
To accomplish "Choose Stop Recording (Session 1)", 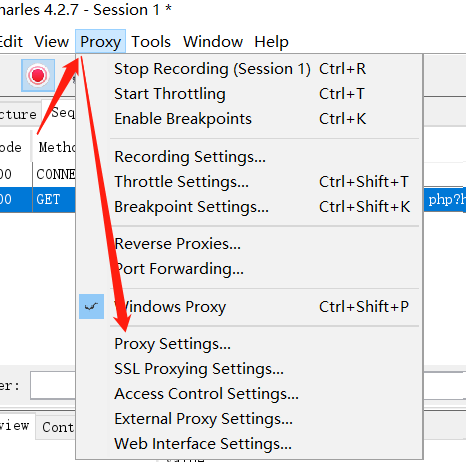I will (249, 69).
